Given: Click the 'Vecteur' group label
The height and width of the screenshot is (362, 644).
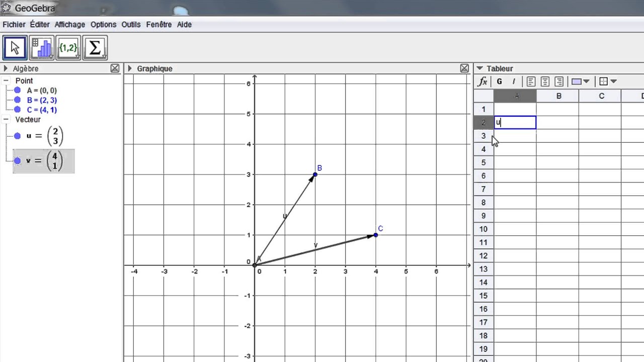Looking at the screenshot, I should point(28,120).
